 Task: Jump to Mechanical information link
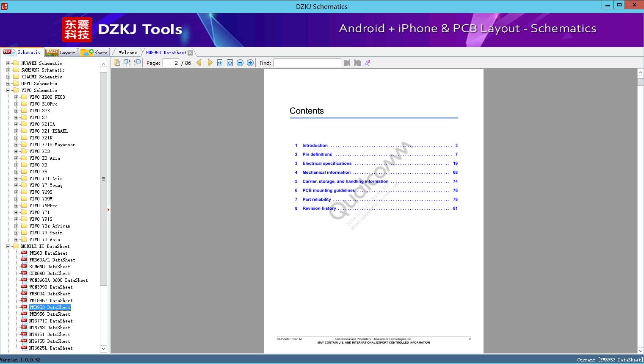[326, 172]
